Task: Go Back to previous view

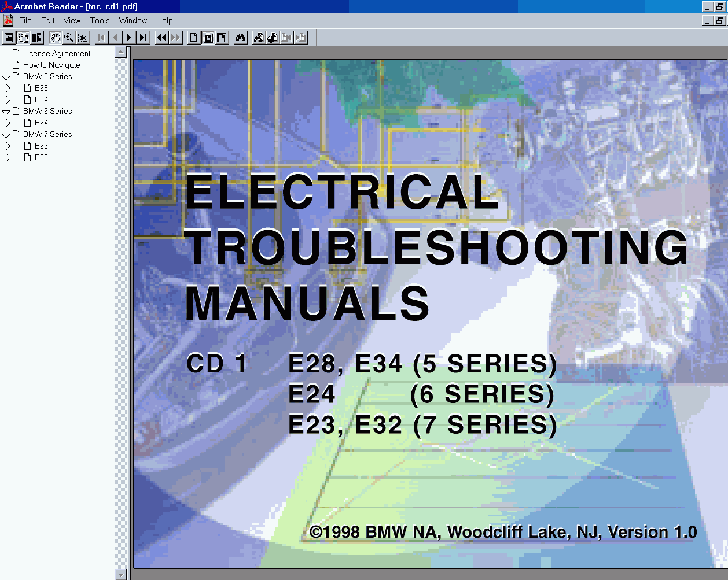Action: (x=161, y=38)
